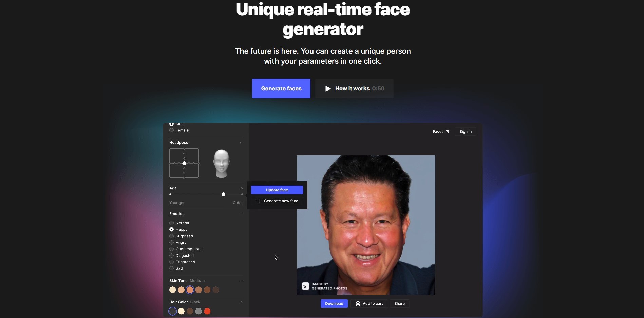
Task: Click the Sign in button
Action: pyautogui.click(x=466, y=132)
